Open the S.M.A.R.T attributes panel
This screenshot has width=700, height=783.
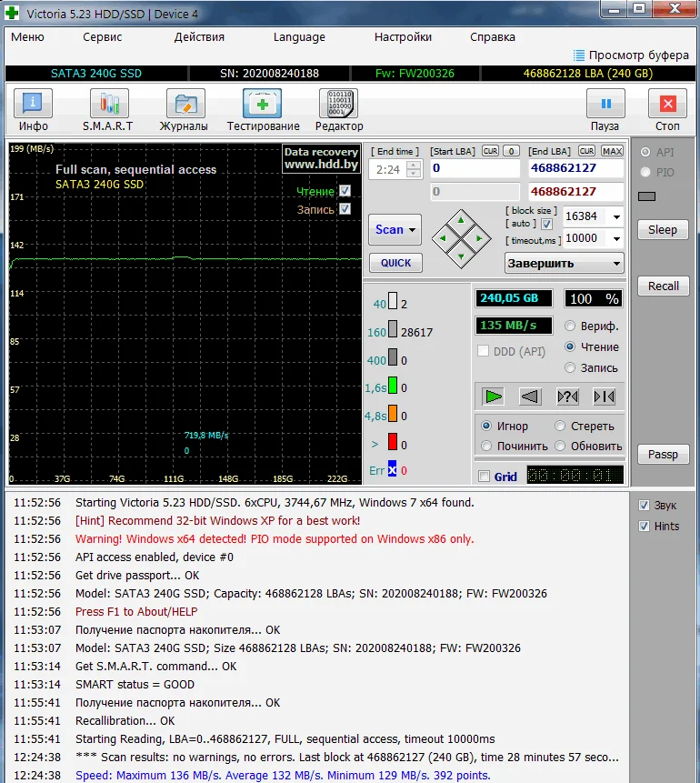point(108,110)
